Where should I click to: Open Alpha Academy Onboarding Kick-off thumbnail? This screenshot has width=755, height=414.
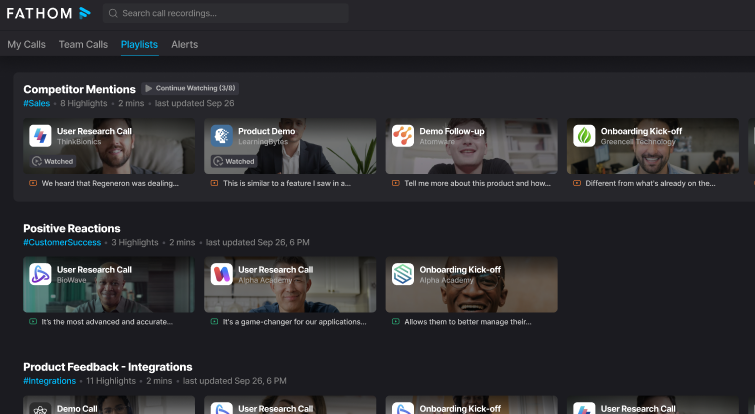pyautogui.click(x=471, y=285)
